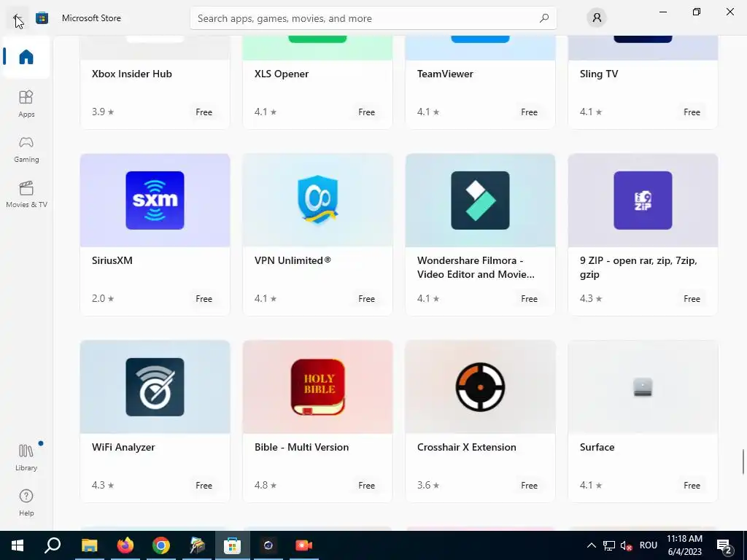747x560 pixels.
Task: Click the Surface title text
Action: (597, 447)
